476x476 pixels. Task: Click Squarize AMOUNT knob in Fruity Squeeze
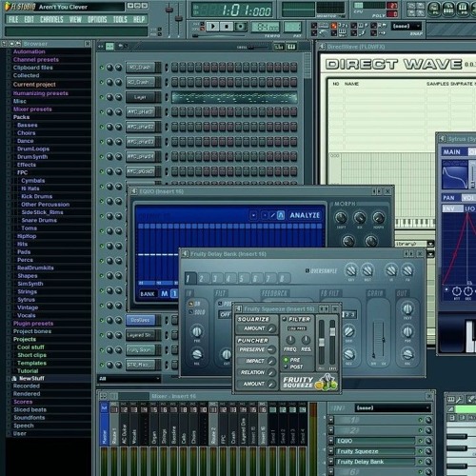click(x=271, y=328)
